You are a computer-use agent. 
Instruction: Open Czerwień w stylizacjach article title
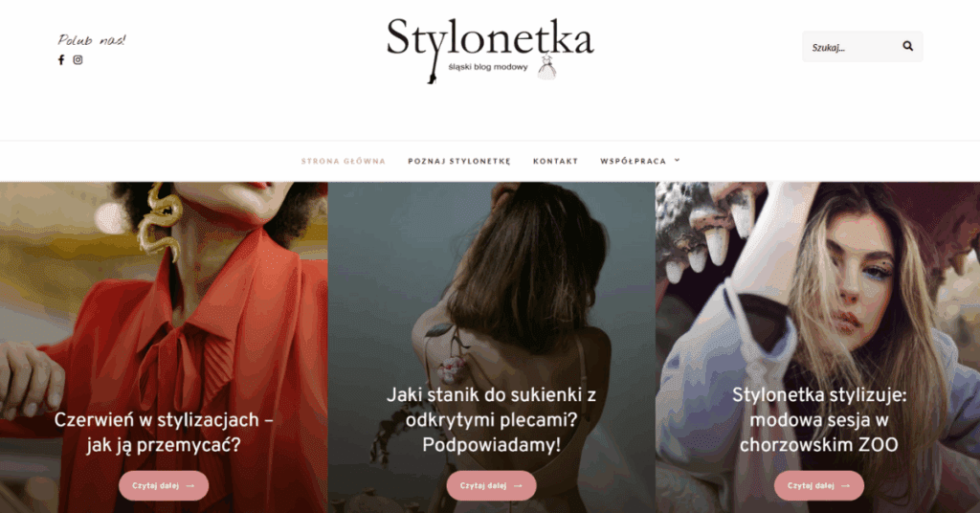(x=164, y=433)
